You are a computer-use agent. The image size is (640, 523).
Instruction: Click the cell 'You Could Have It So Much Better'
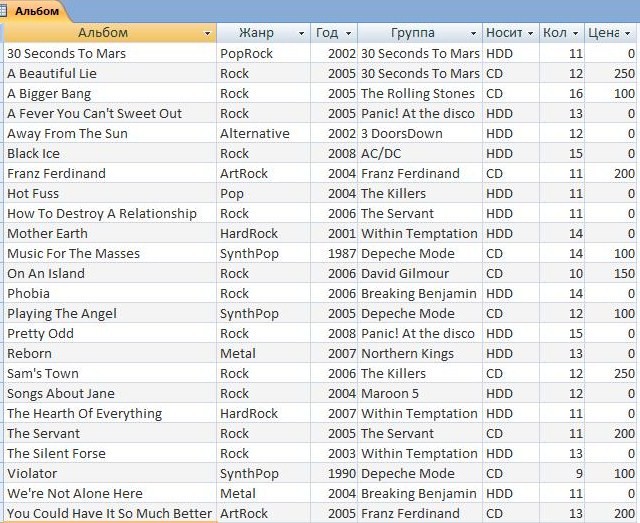[110, 514]
